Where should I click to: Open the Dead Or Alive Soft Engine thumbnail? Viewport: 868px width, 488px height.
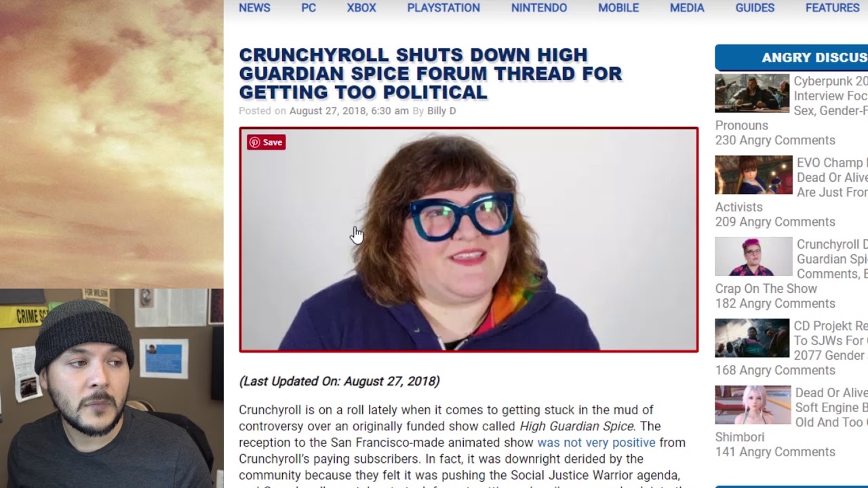(x=753, y=405)
